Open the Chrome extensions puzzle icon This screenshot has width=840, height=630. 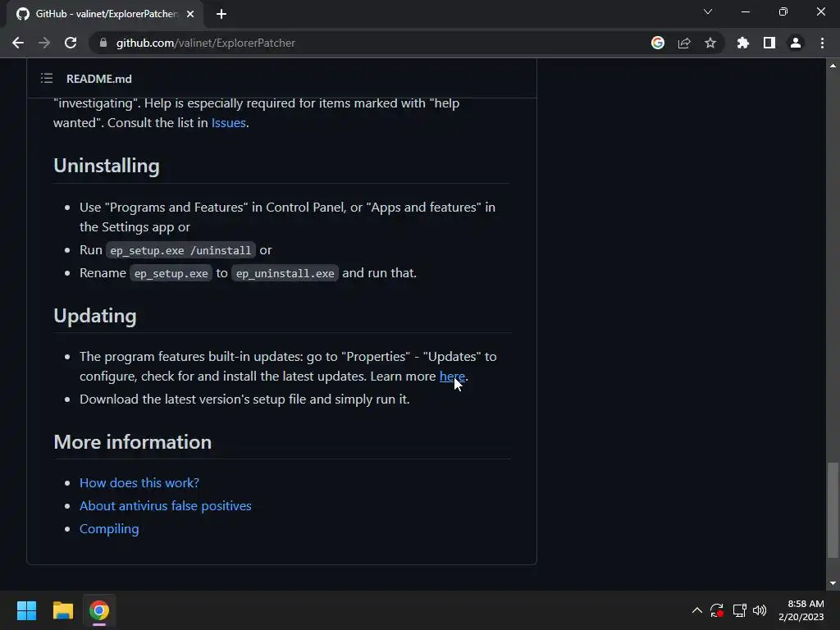click(743, 43)
